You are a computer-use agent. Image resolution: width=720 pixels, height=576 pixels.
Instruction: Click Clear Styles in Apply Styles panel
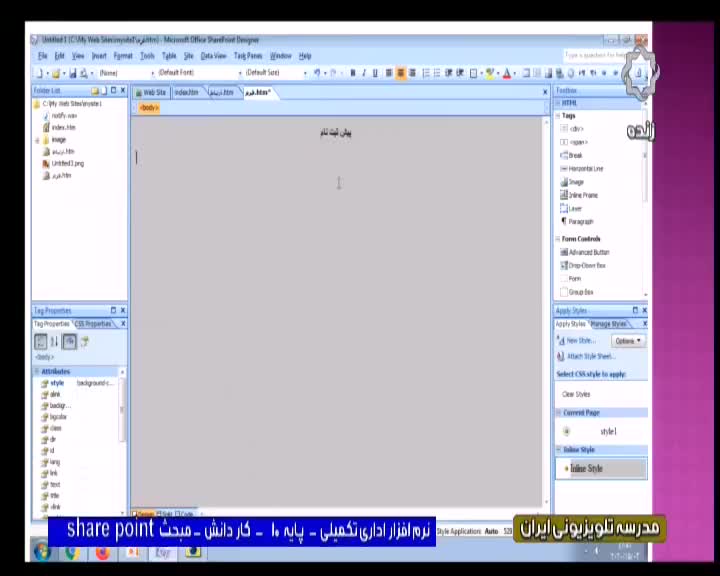point(576,394)
